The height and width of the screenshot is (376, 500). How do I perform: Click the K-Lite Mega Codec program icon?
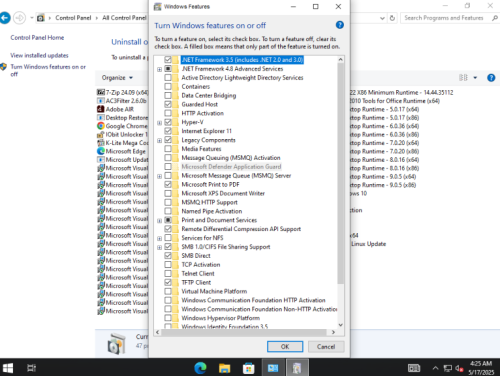(x=100, y=143)
